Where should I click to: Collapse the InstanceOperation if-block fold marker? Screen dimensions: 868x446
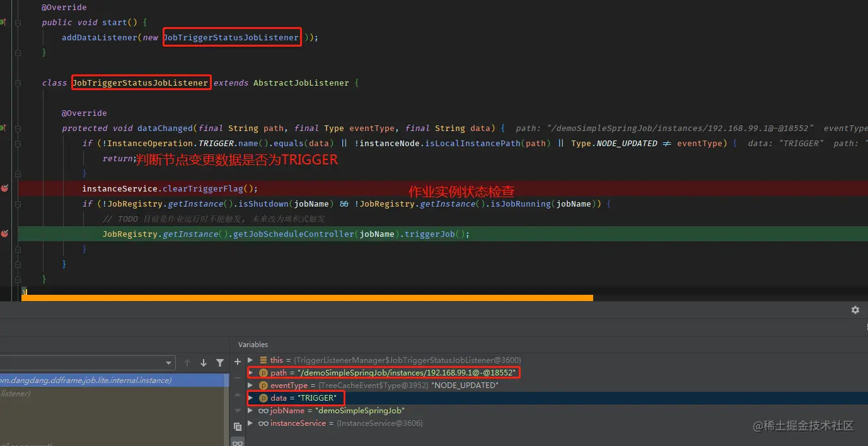coord(18,143)
